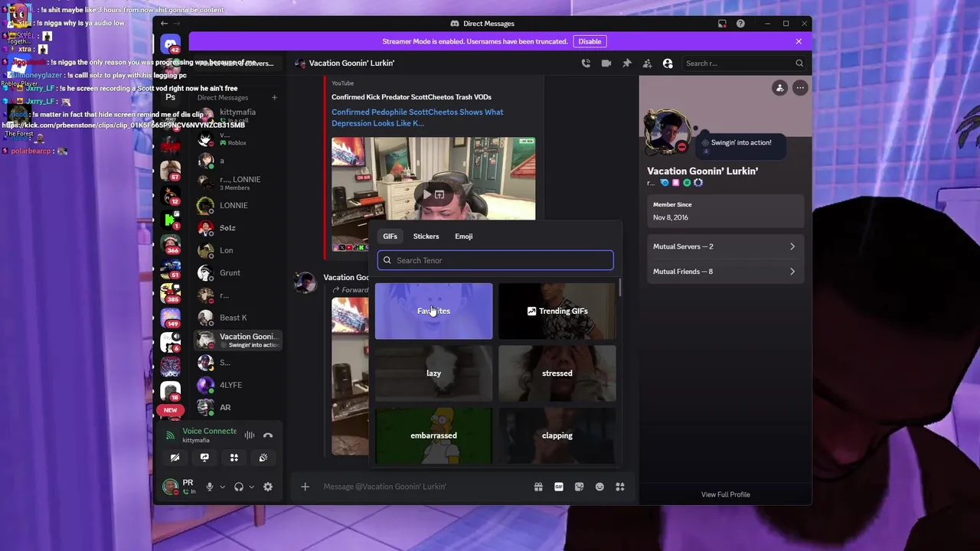The width and height of the screenshot is (980, 551).
Task: Open the friend status icon on the profile banner
Action: coord(779,88)
